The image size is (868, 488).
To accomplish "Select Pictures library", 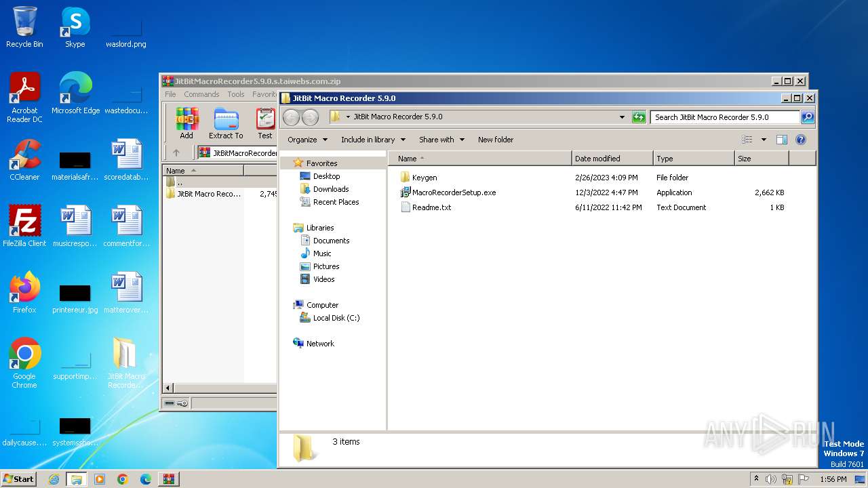I will 319,266.
